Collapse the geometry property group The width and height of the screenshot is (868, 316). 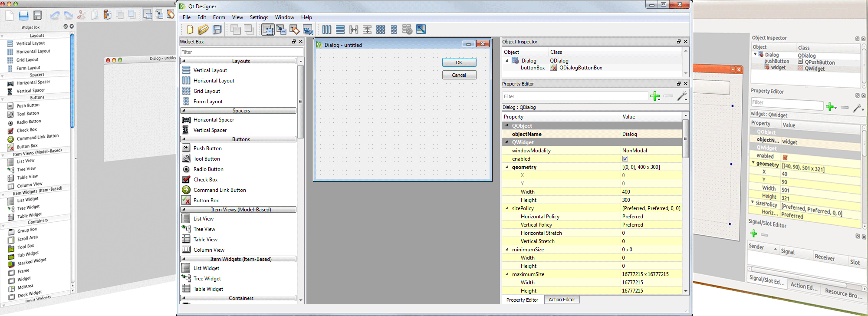click(x=507, y=167)
